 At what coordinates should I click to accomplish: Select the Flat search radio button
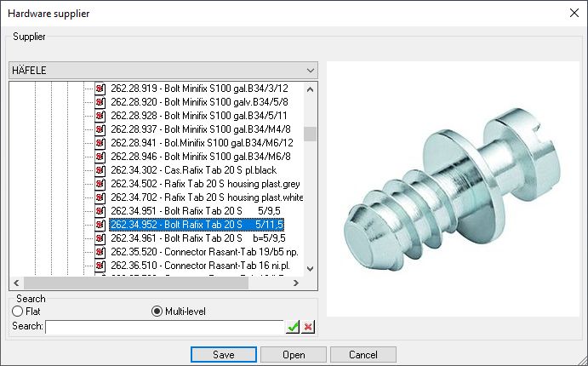(16, 312)
